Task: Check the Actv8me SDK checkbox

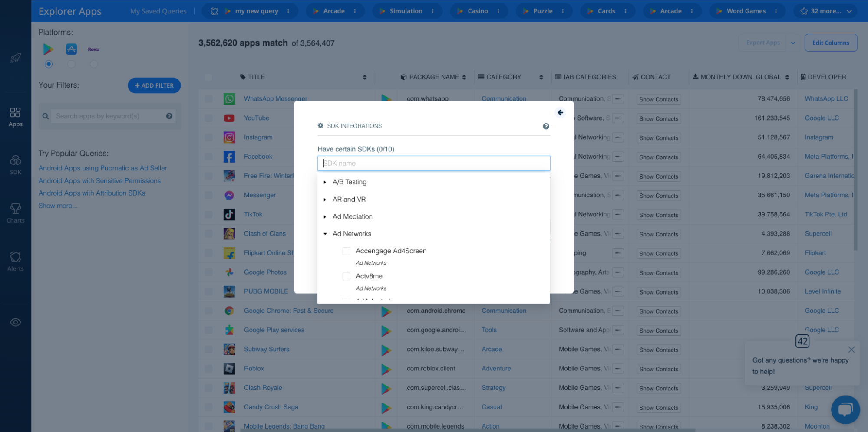Action: pyautogui.click(x=346, y=276)
